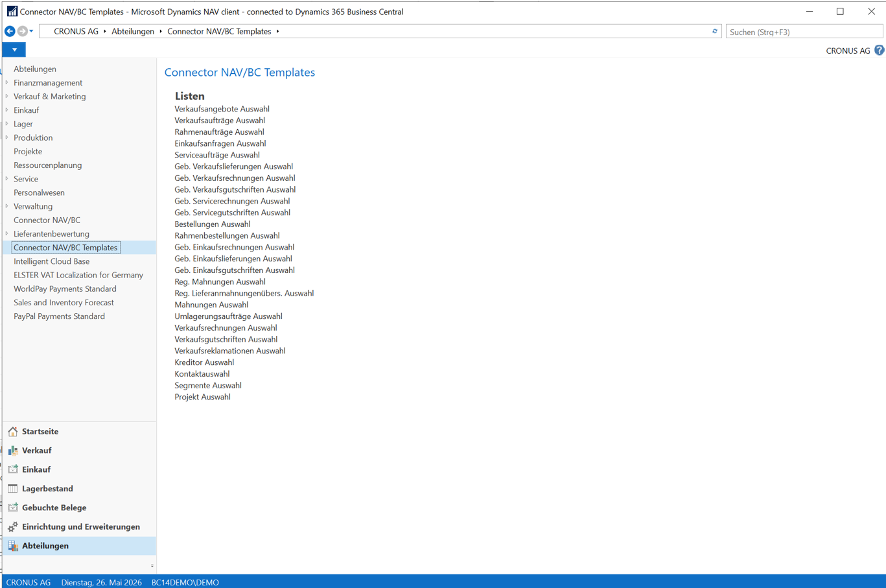Expand the Verkauf & Marketing tree node

click(x=7, y=96)
